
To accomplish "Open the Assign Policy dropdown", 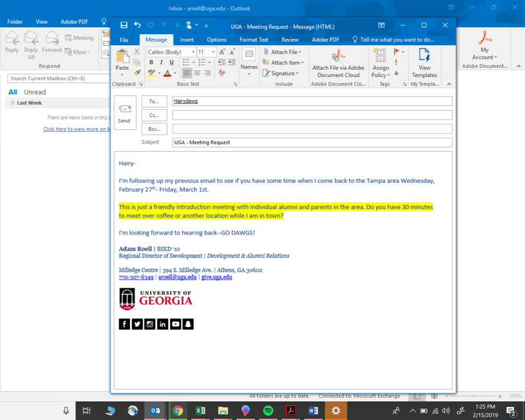I will (381, 64).
